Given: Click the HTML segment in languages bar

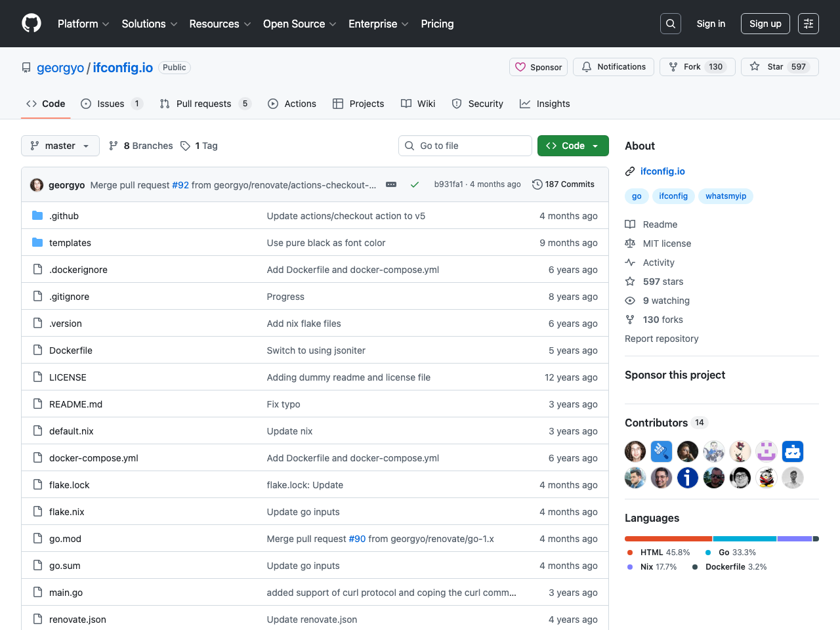Looking at the screenshot, I should point(668,539).
